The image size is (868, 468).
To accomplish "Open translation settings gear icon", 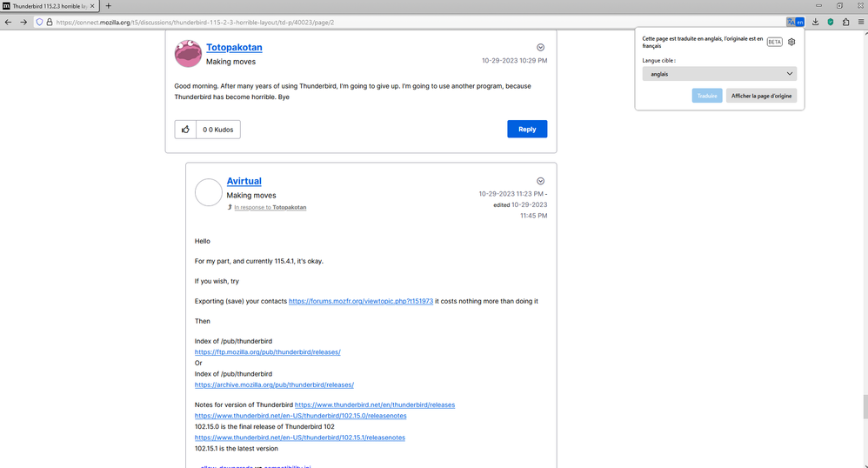I will coord(791,42).
